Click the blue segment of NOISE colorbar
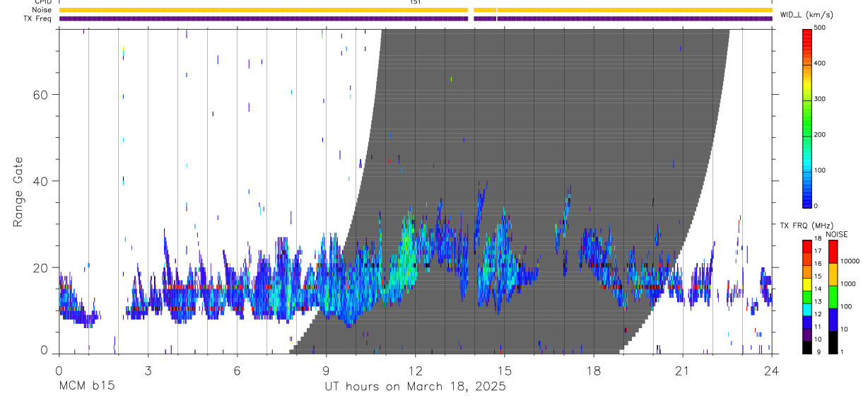This screenshot has width=868, height=401. (833, 319)
